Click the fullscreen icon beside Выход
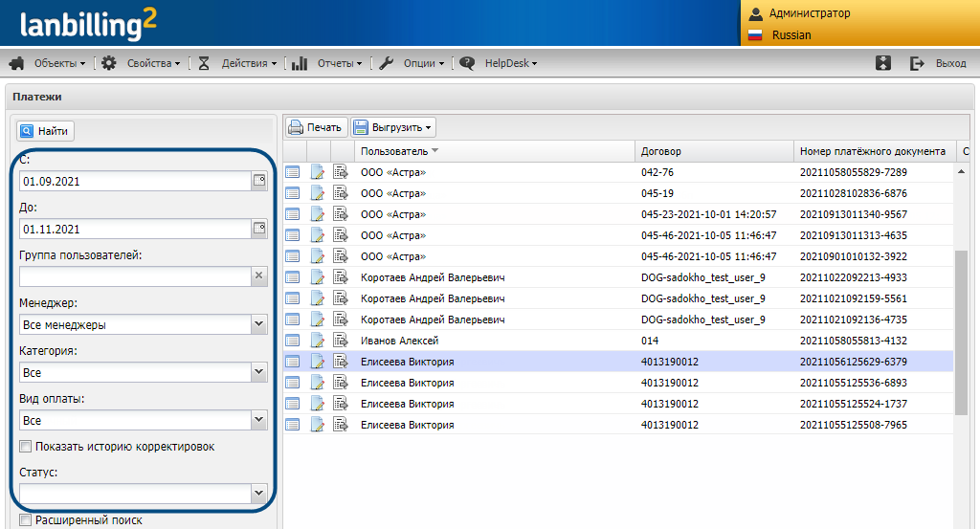The image size is (980, 529). click(883, 63)
